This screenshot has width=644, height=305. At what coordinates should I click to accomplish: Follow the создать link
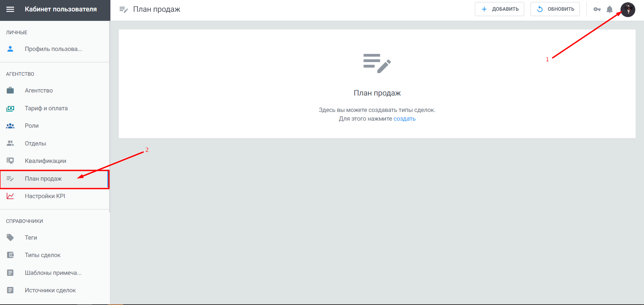(404, 119)
